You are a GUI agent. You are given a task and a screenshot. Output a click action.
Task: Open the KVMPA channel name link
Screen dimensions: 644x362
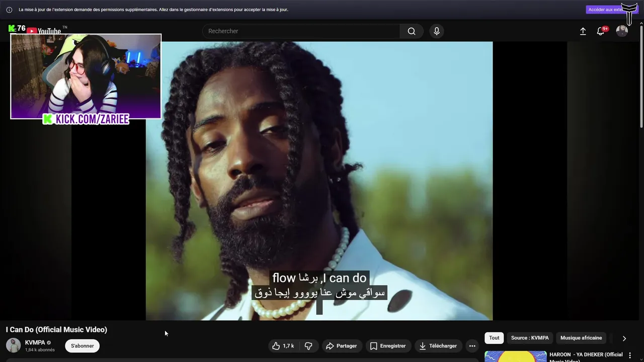point(35,342)
